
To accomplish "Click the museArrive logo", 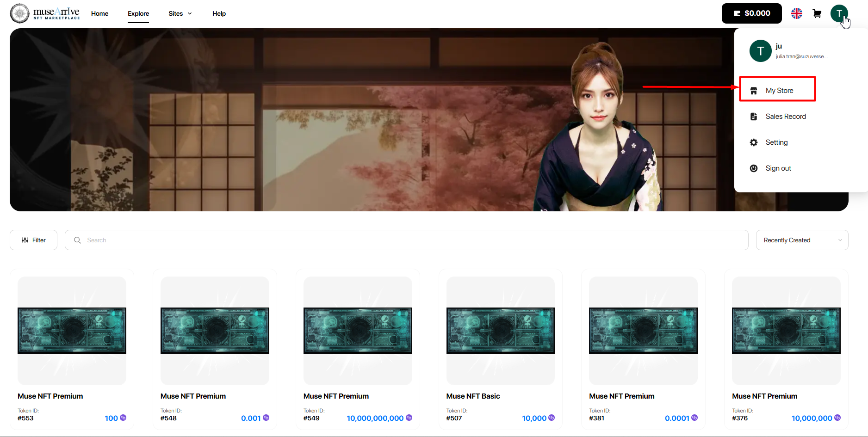I will pos(45,13).
